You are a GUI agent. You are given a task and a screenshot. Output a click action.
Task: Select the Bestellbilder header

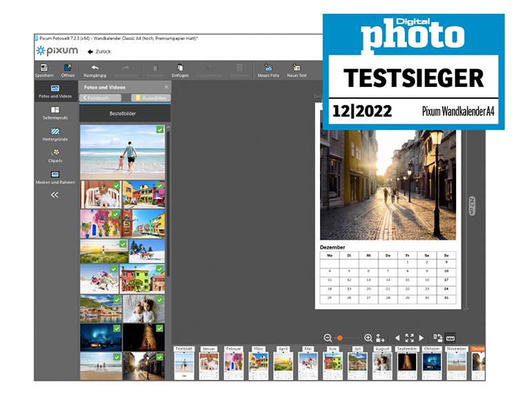[125, 114]
